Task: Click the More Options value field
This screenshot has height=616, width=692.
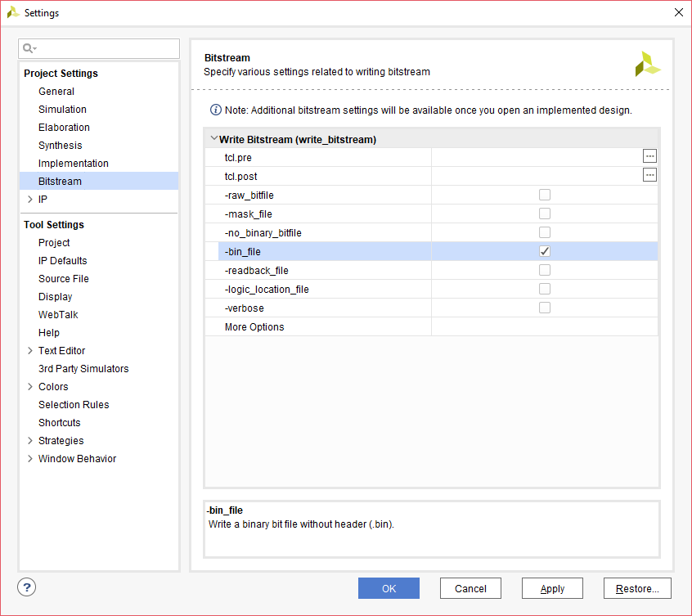Action: tap(544, 327)
